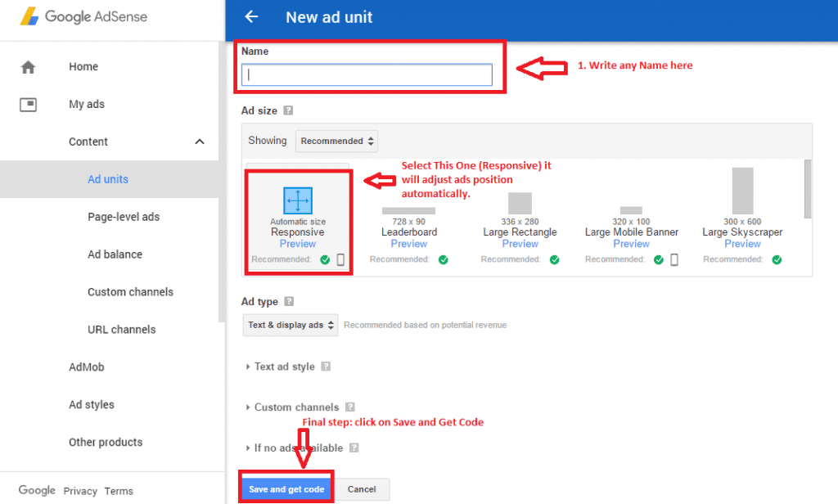Open Page-level ads in the sidebar

point(124,217)
